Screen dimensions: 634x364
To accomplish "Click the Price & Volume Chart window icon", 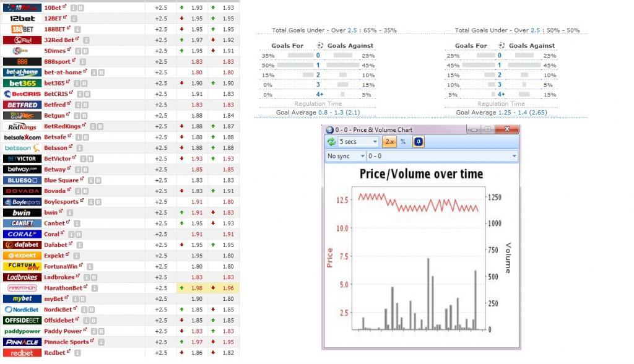I will (x=329, y=129).
